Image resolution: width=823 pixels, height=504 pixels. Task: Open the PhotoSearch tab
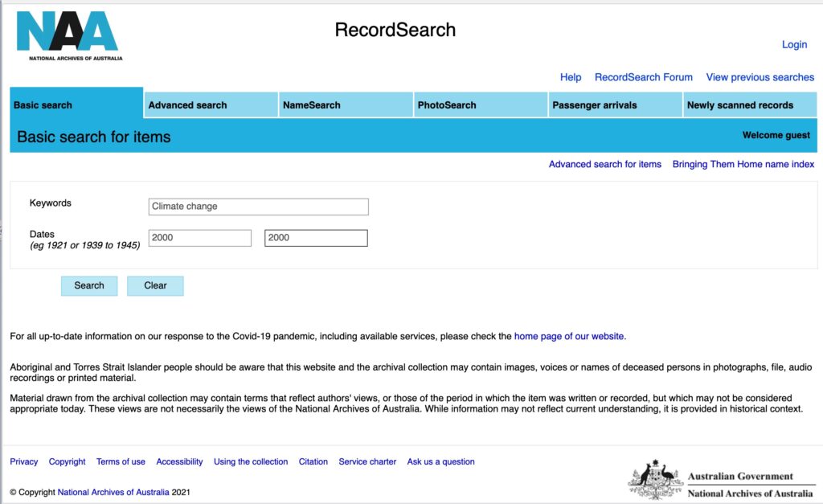pos(447,105)
